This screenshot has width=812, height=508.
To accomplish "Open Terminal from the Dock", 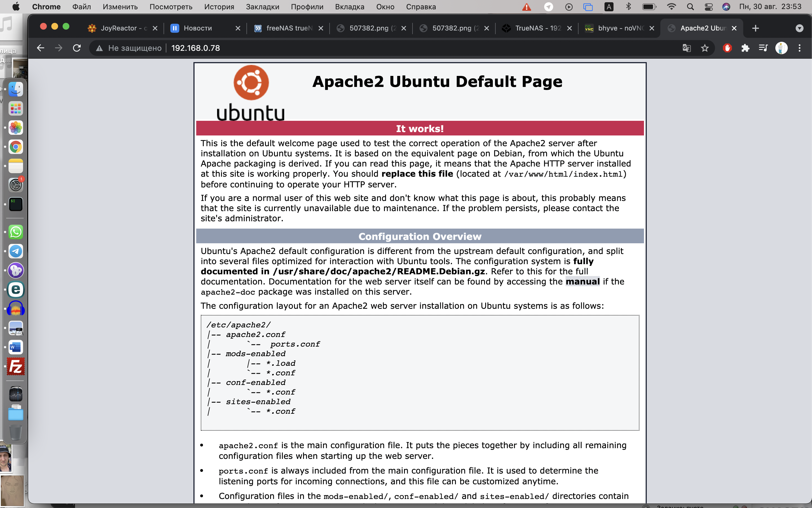I will point(16,204).
